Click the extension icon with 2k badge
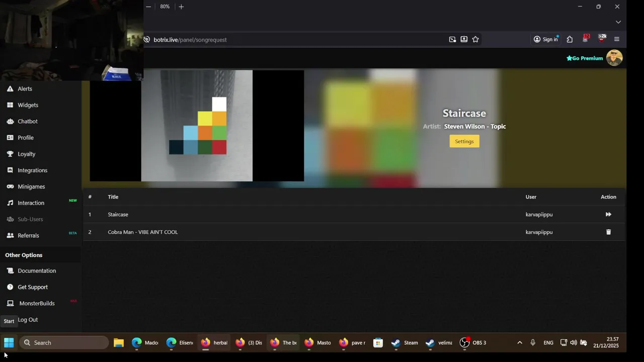The image size is (644, 362). coord(602,39)
